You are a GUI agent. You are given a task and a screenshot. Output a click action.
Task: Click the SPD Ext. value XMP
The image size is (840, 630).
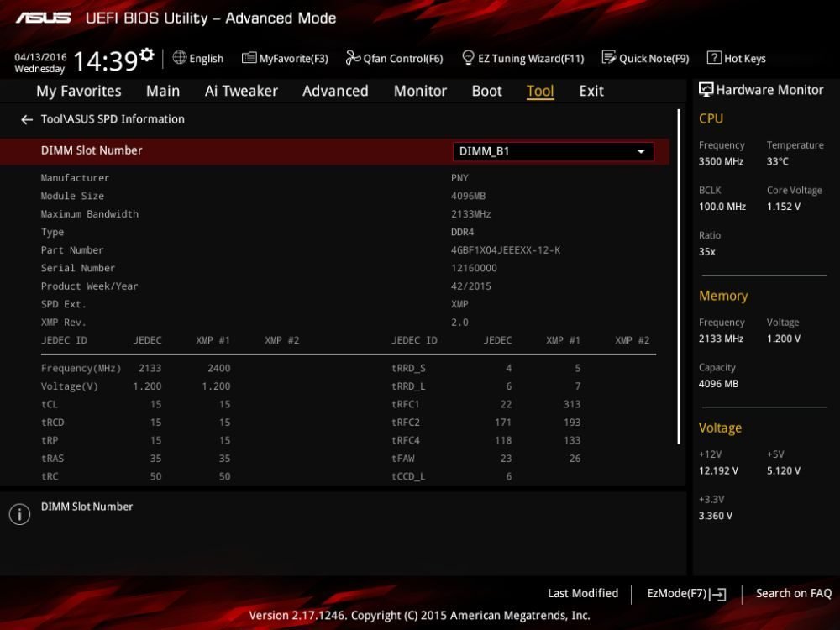point(459,304)
